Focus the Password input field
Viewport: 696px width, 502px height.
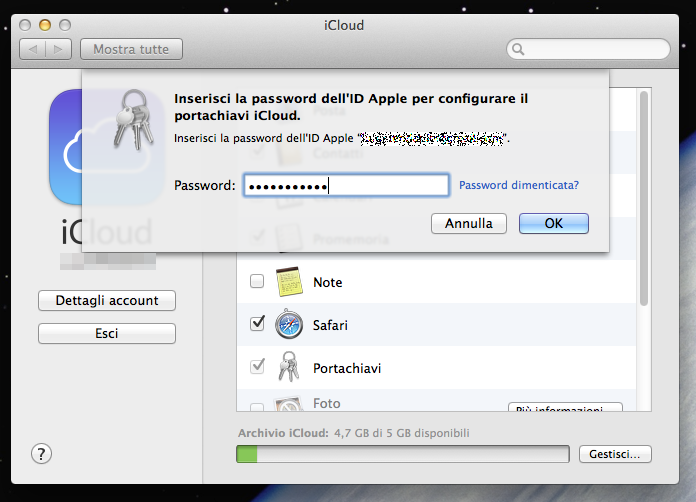346,185
